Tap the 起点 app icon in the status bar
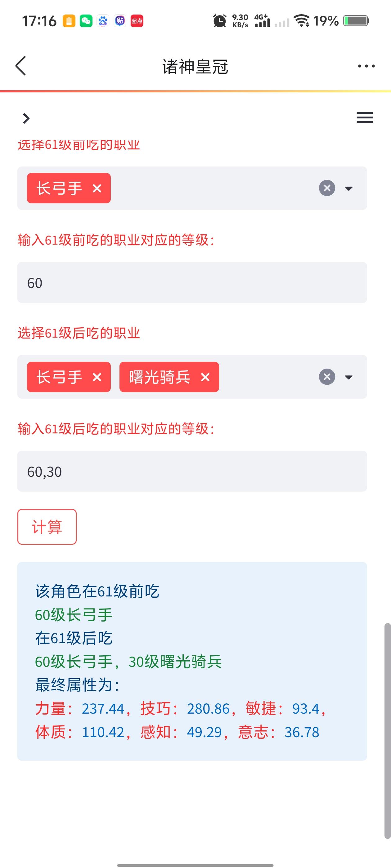 coord(137,21)
